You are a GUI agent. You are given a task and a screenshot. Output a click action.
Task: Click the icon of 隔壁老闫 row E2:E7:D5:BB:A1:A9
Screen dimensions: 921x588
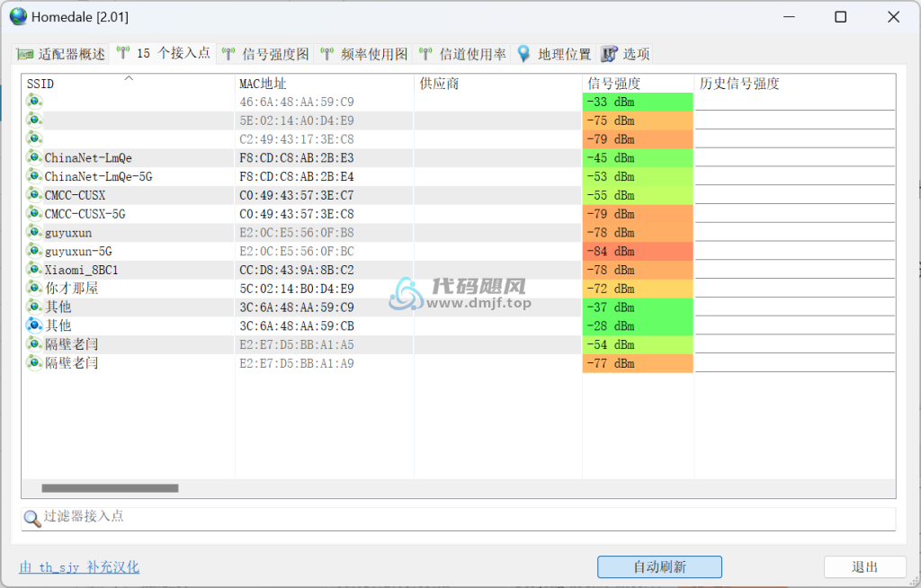(35, 363)
